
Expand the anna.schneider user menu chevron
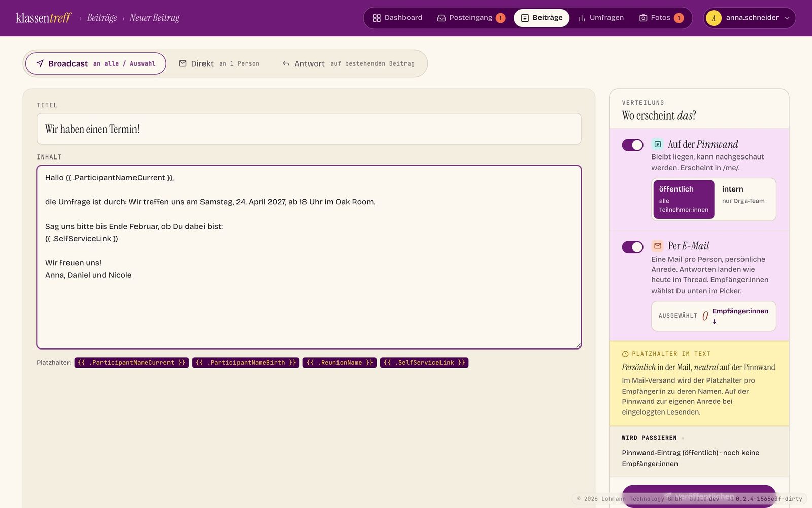pyautogui.click(x=787, y=18)
